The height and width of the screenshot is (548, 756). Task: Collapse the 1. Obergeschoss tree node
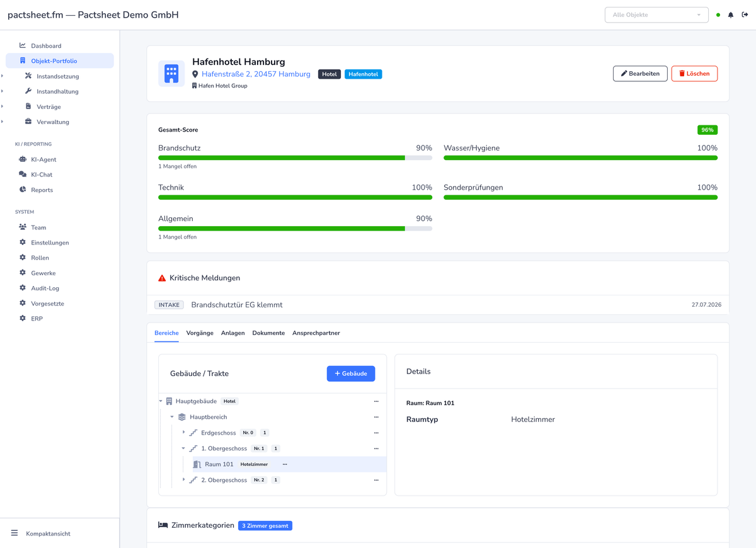click(184, 448)
